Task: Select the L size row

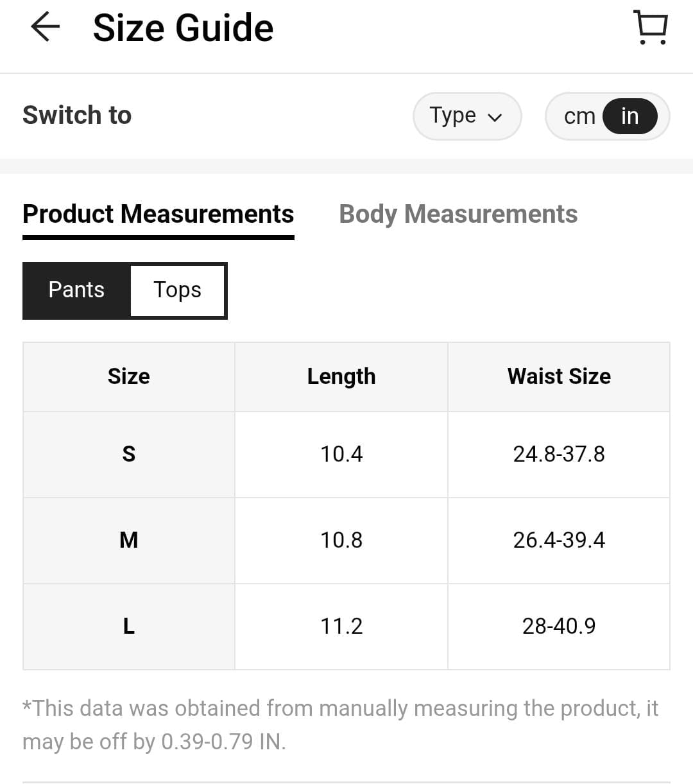Action: coord(128,626)
